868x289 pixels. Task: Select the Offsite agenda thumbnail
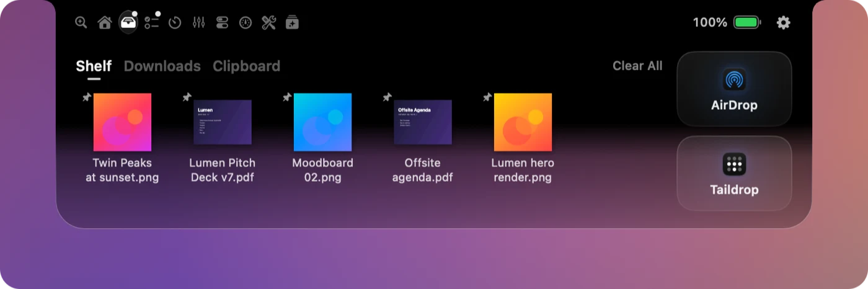423,122
